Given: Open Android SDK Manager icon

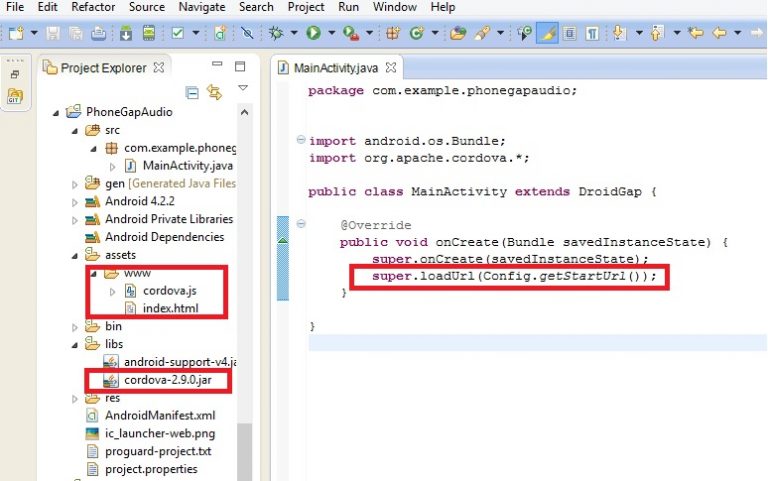Looking at the screenshot, I should point(127,33).
